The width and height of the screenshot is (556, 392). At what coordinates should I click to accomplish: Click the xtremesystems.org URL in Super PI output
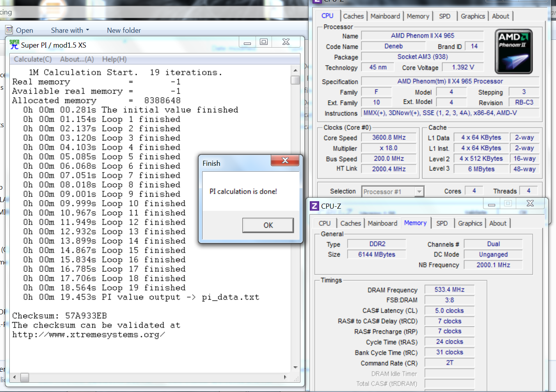(89, 335)
